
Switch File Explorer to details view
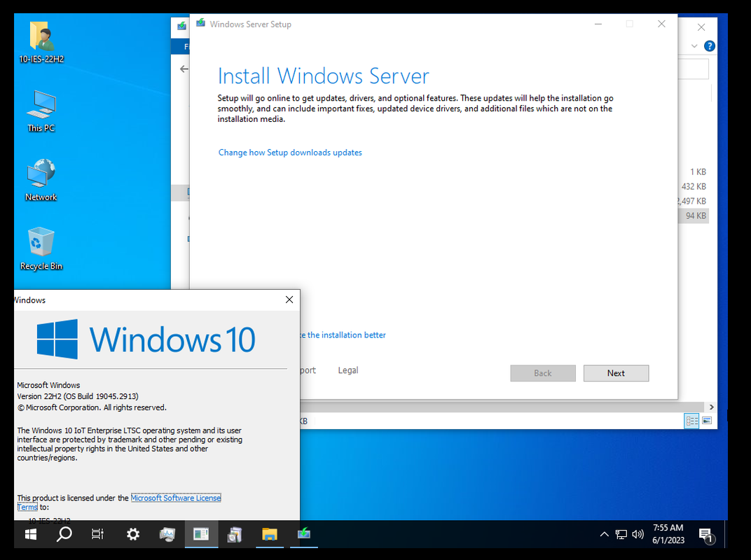pyautogui.click(x=691, y=421)
